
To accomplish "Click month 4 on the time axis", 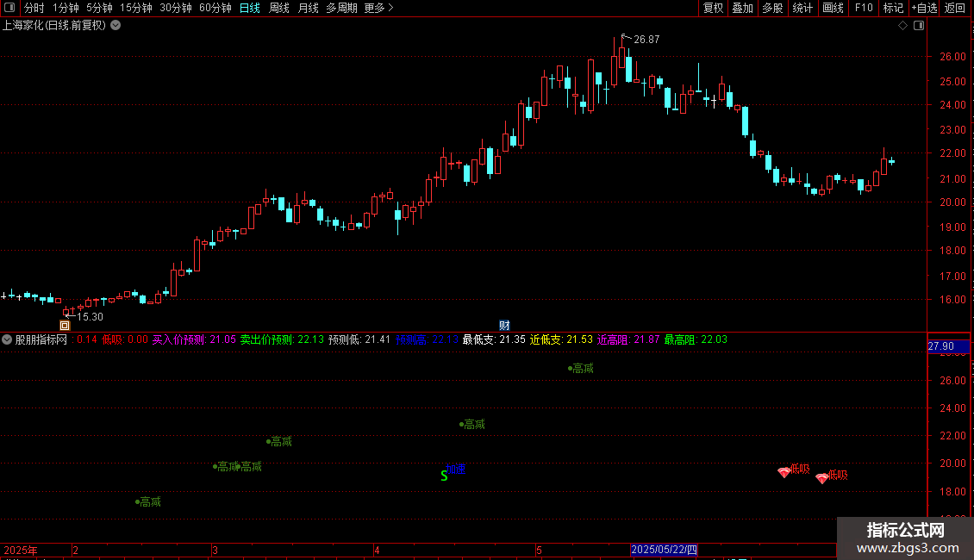I will pyautogui.click(x=377, y=550).
